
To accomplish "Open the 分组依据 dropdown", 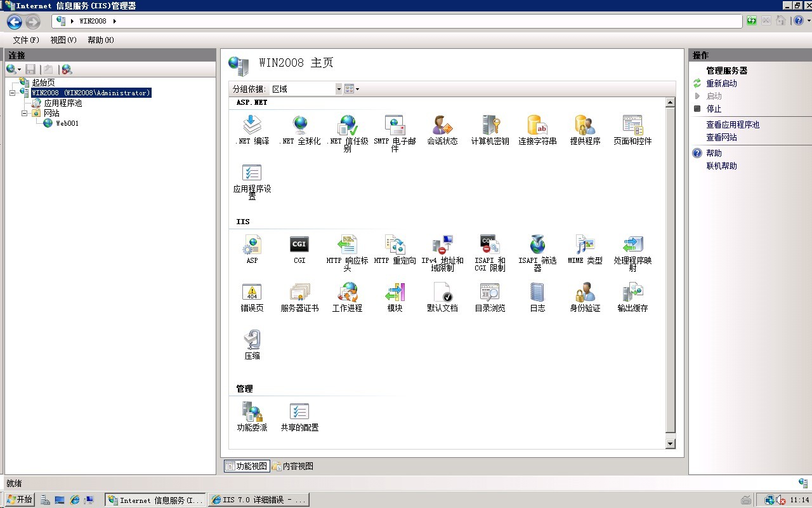I will click(x=338, y=90).
